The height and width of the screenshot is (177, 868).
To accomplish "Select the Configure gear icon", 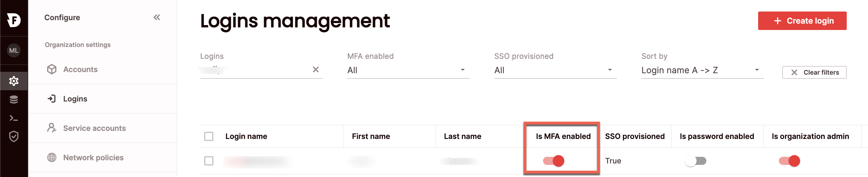I will 14,81.
